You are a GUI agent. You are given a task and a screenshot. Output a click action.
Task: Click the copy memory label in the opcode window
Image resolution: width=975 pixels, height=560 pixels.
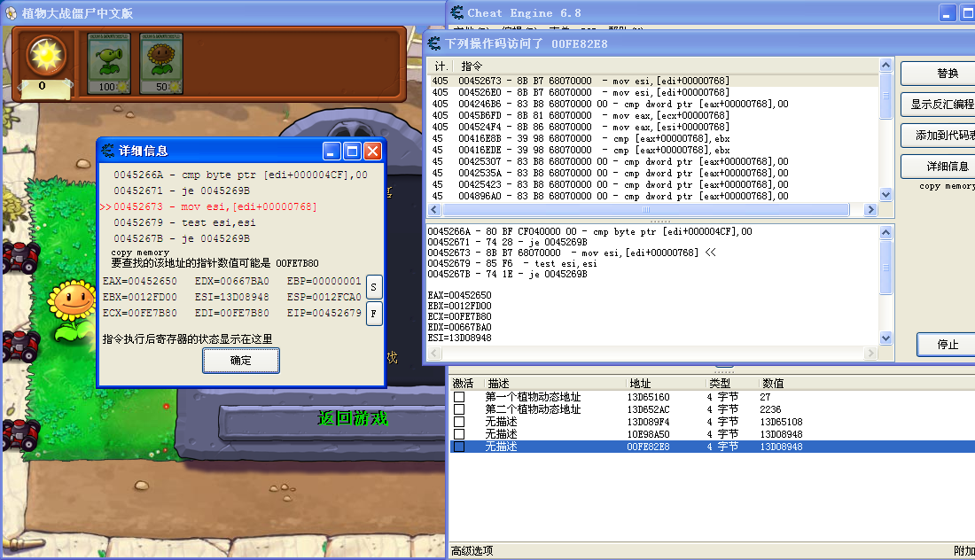click(x=947, y=186)
